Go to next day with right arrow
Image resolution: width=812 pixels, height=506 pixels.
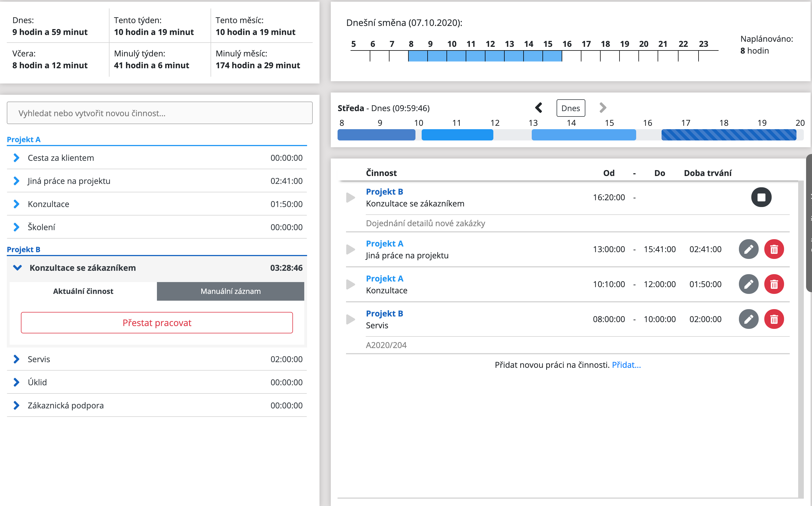[x=602, y=108]
